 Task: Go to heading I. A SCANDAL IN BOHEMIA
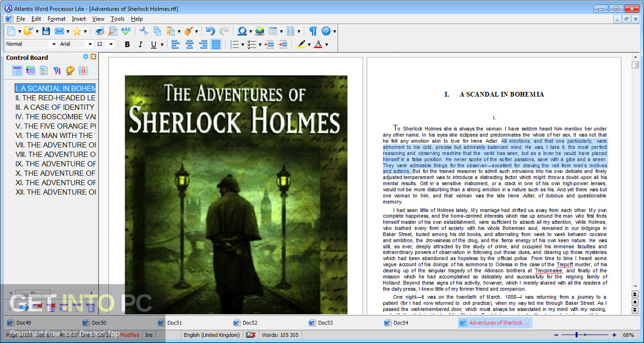pos(55,88)
